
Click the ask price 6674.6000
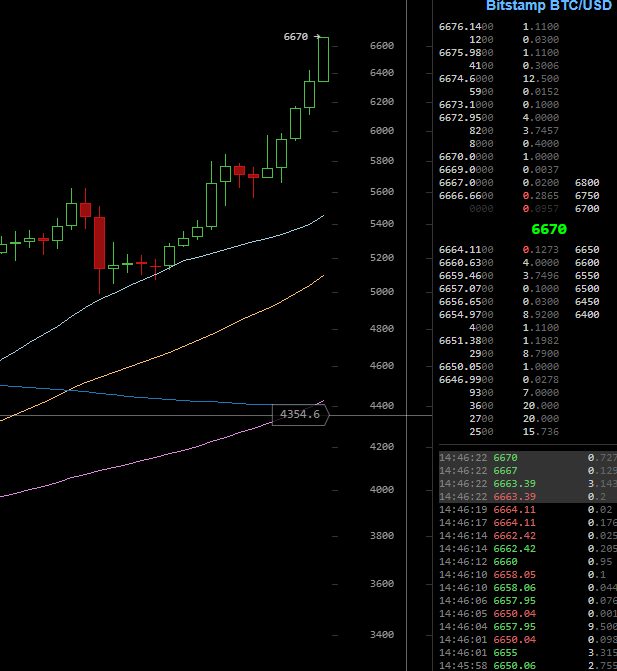point(466,79)
